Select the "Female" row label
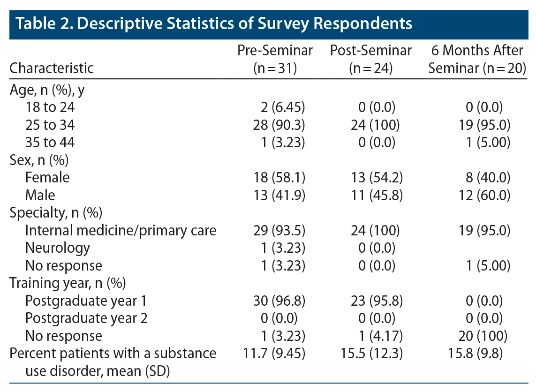This screenshot has height=392, width=536. point(47,178)
